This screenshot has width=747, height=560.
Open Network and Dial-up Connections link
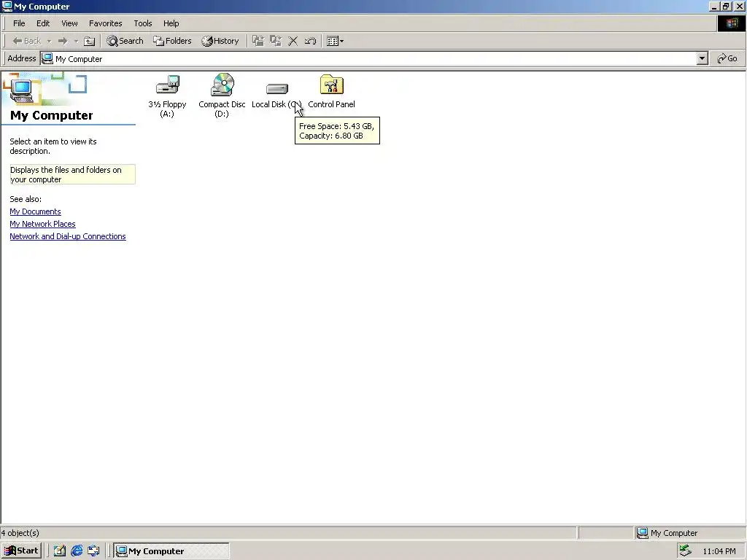[68, 236]
